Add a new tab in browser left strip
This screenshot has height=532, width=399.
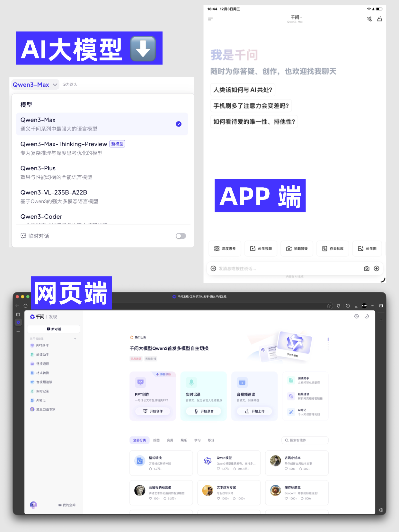[18, 331]
